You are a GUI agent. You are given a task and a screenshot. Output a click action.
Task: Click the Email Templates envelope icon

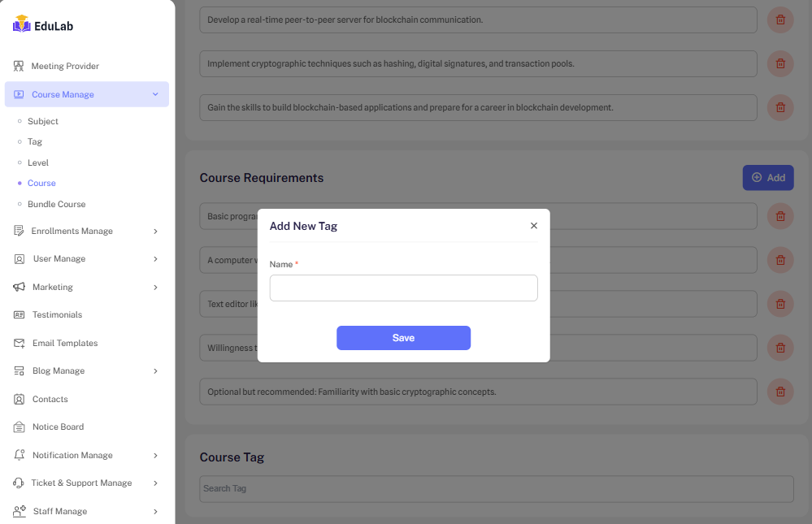(20, 343)
